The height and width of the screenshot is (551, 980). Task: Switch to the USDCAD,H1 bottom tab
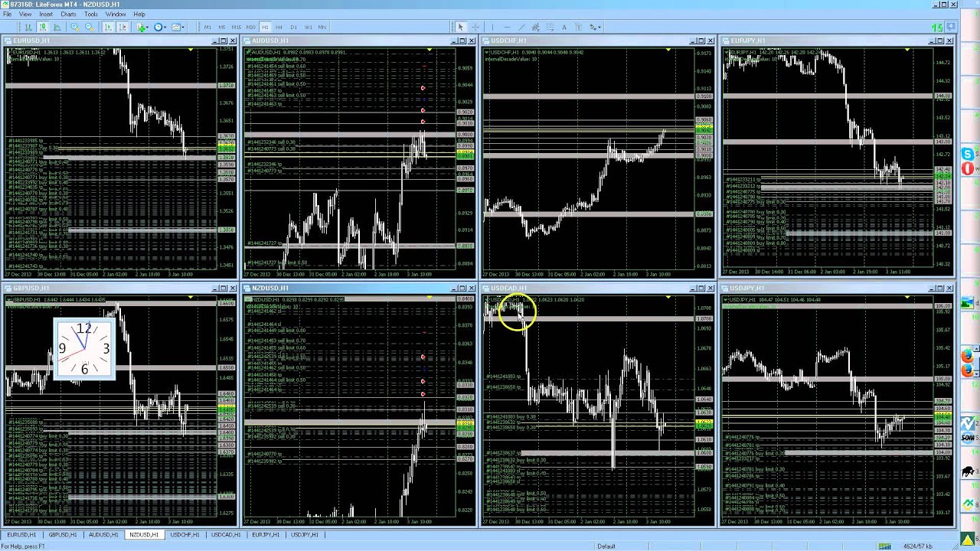[x=225, y=535]
